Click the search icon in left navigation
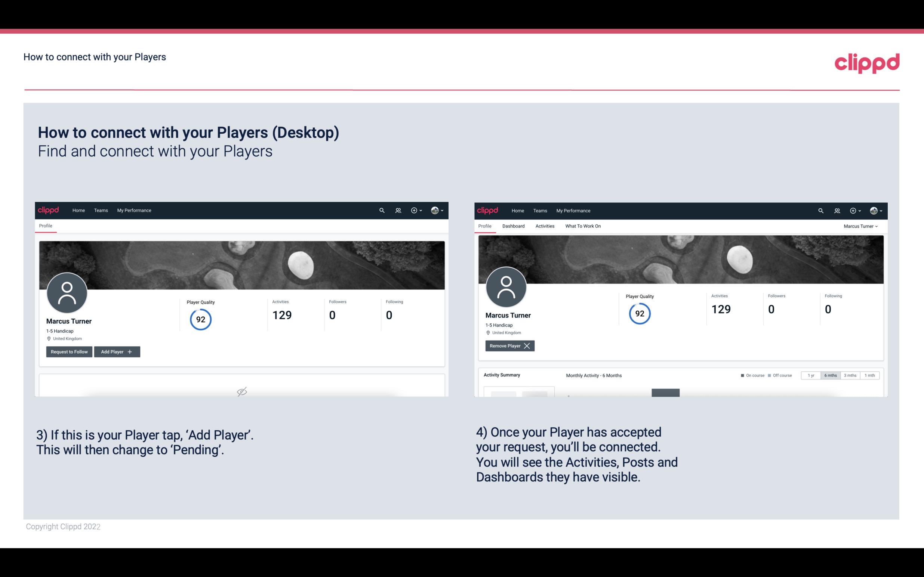Viewport: 924px width, 577px height. (x=381, y=210)
